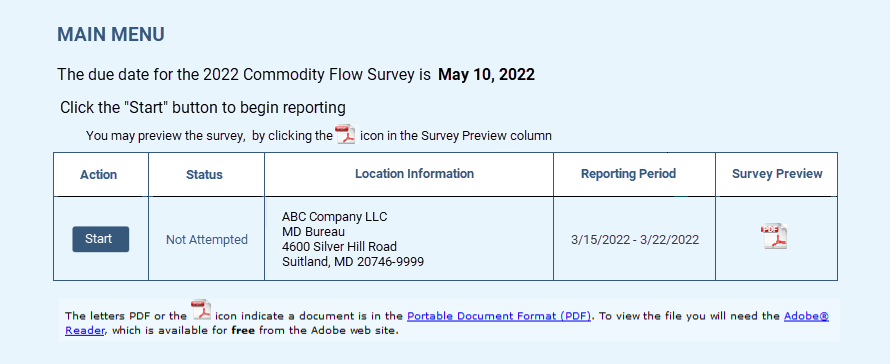Image resolution: width=890 pixels, height=364 pixels.
Task: Click the MD Bureau line
Action: click(313, 232)
